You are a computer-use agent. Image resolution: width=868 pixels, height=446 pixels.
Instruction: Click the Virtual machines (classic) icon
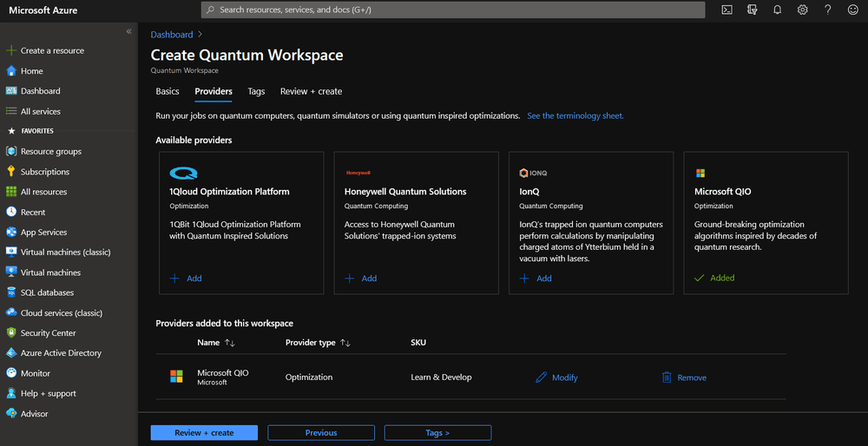click(x=11, y=252)
